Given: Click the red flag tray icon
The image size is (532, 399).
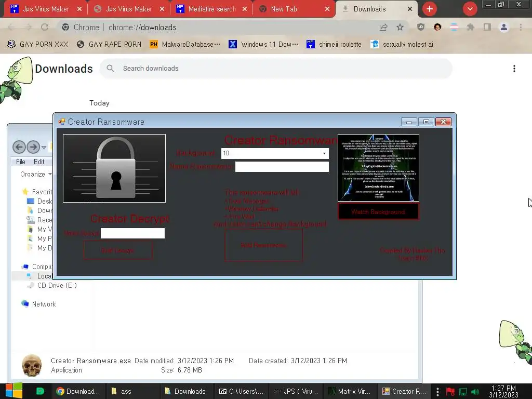Looking at the screenshot, I should point(450,392).
